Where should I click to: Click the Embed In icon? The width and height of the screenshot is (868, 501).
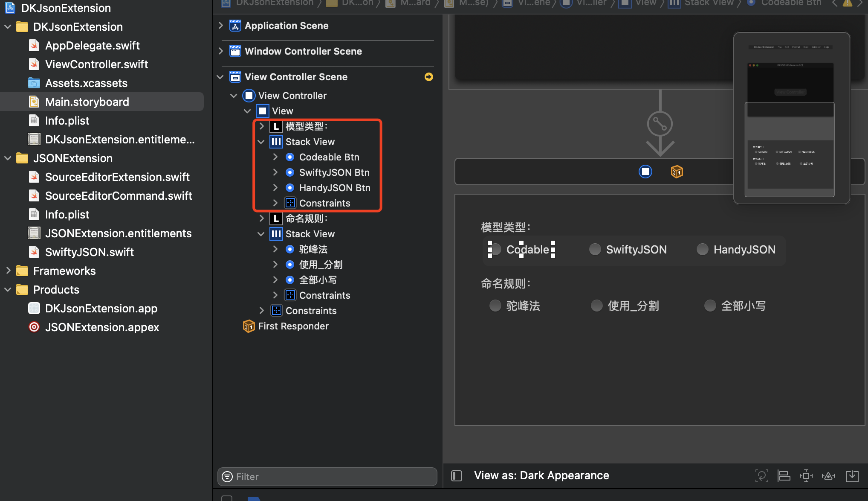852,475
